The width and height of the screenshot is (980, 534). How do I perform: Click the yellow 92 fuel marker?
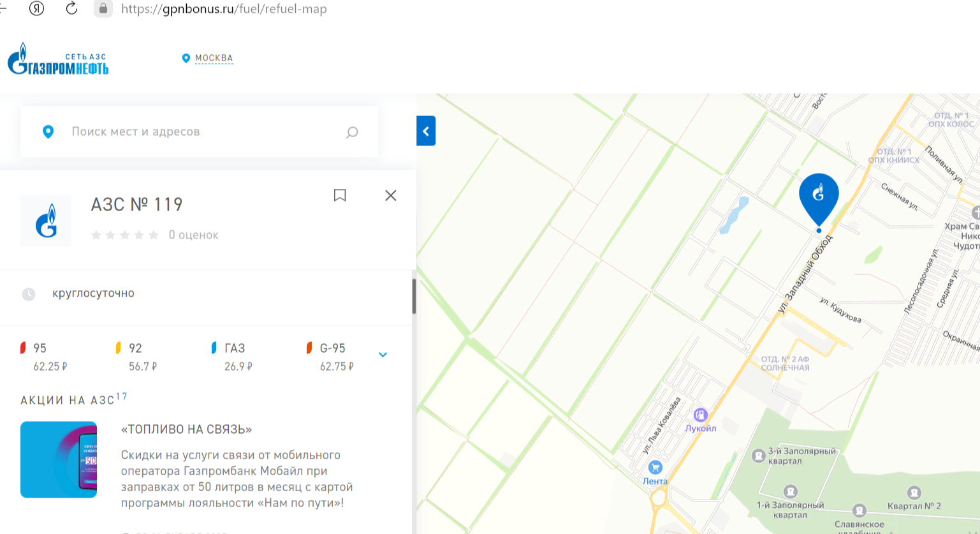118,348
